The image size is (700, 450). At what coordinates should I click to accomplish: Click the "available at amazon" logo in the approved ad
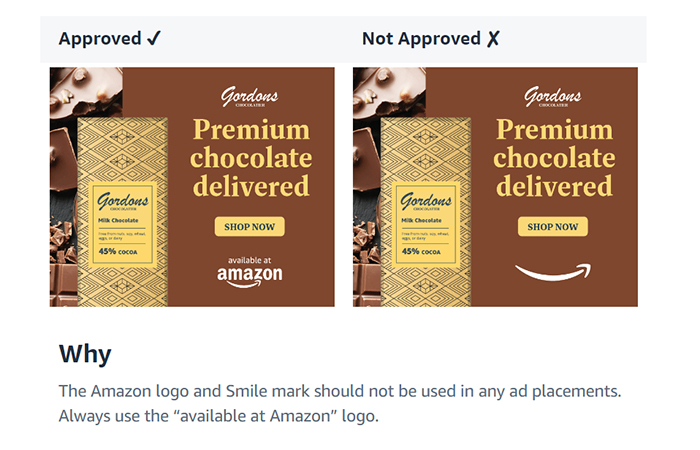[250, 272]
